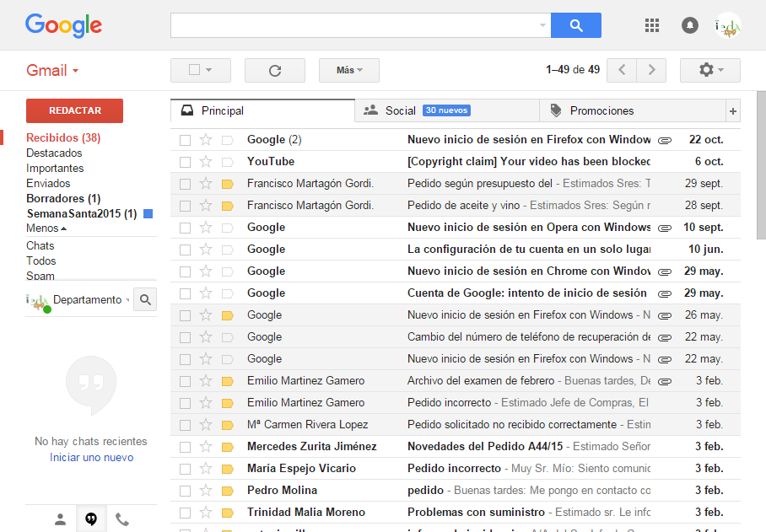This screenshot has width=766, height=532.
Task: Star the Pedro Molina email
Action: click(206, 491)
